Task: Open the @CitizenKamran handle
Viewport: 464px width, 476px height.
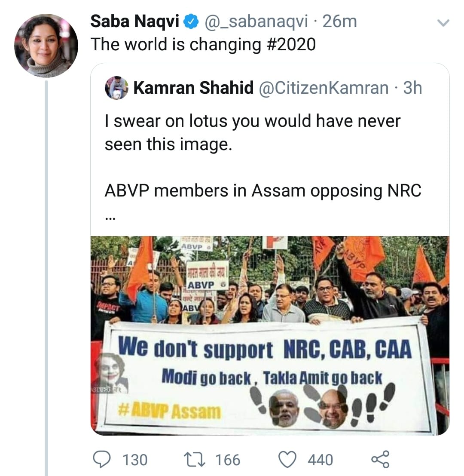Action: 322,88
